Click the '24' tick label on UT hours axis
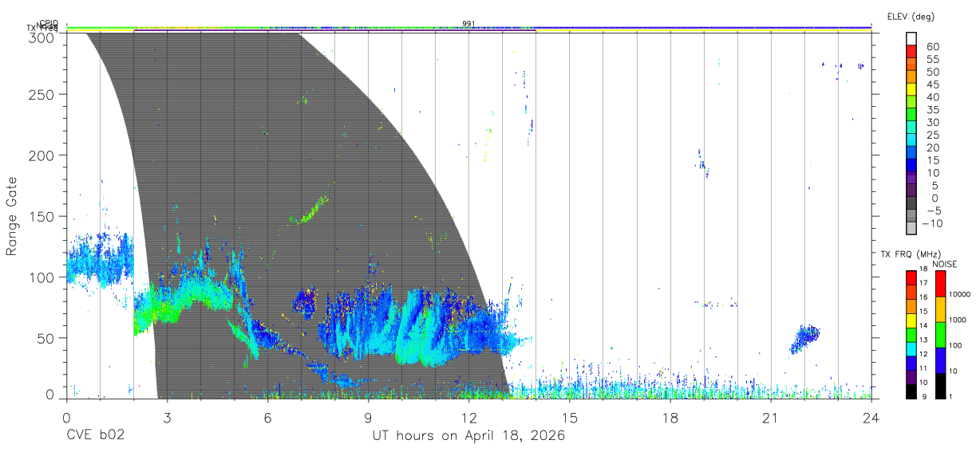 click(871, 417)
